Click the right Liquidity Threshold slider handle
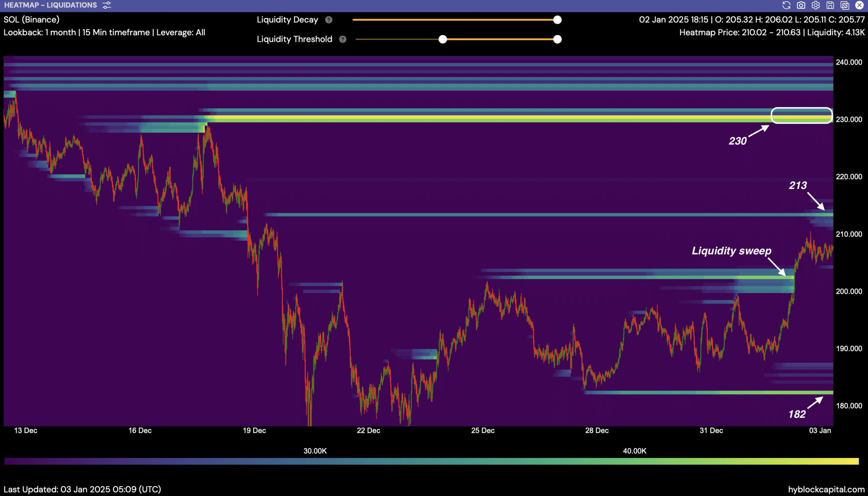Image resolution: width=868 pixels, height=496 pixels. coord(557,39)
